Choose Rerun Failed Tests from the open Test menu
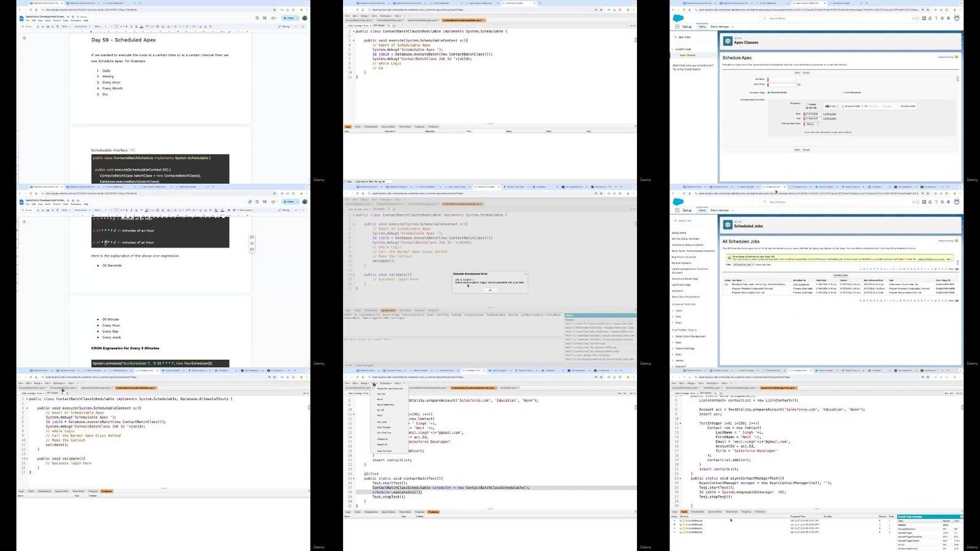 (x=386, y=405)
